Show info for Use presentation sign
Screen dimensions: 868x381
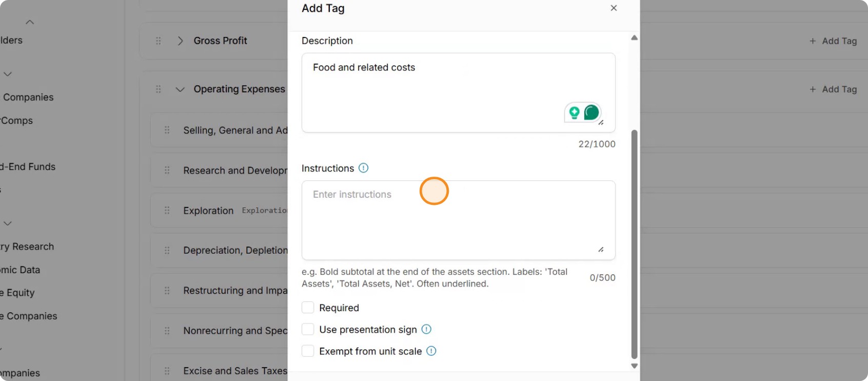click(426, 329)
